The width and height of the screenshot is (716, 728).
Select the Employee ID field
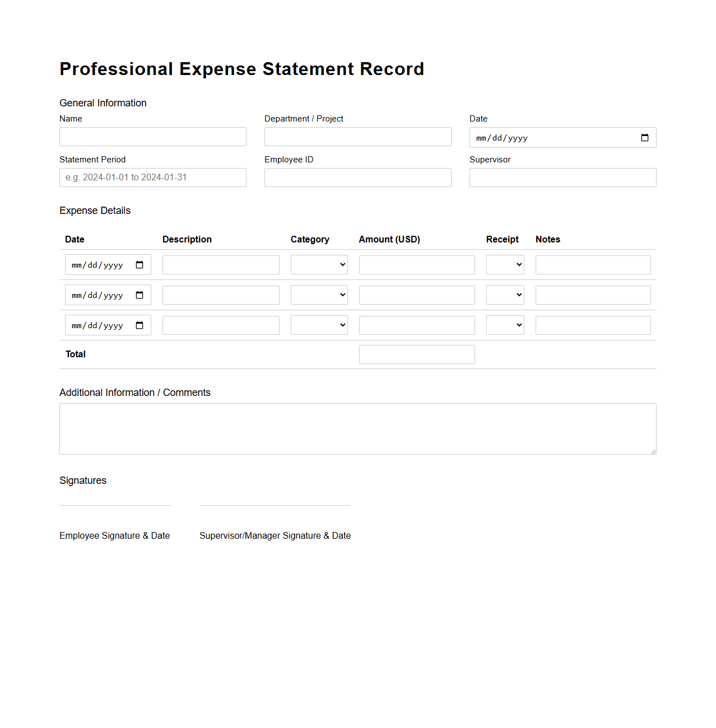pos(357,177)
